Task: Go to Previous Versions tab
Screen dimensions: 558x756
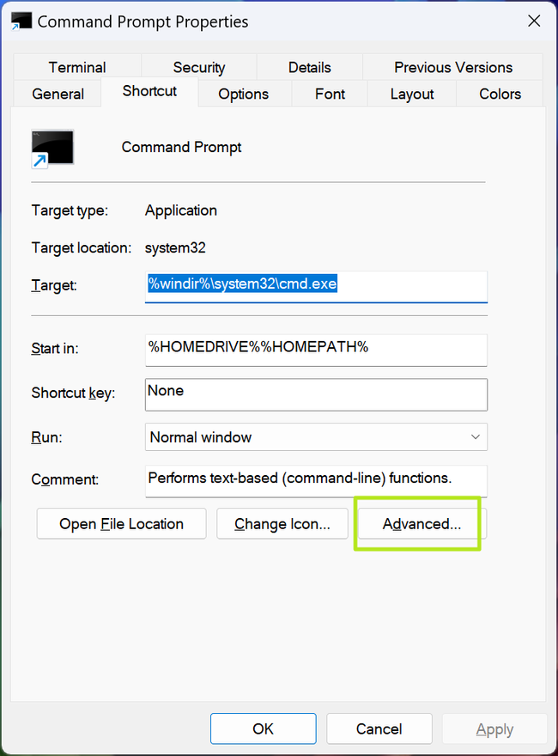Action: click(453, 67)
